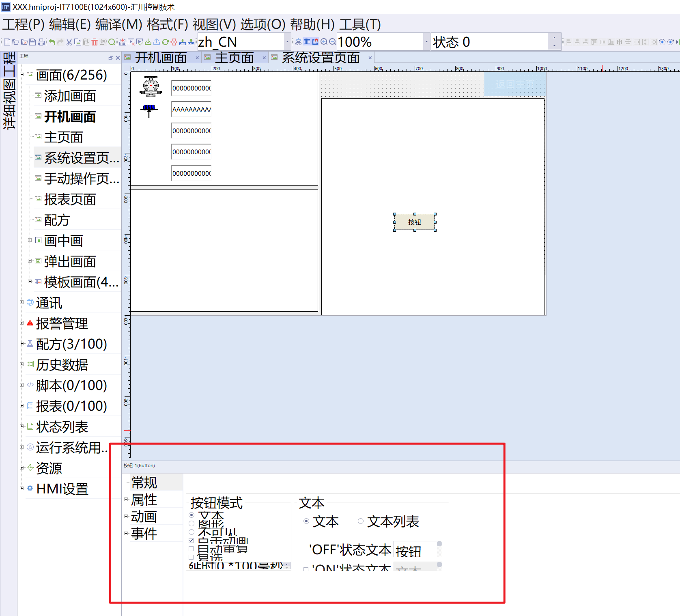Toggle the blue grid display icon

tap(307, 41)
